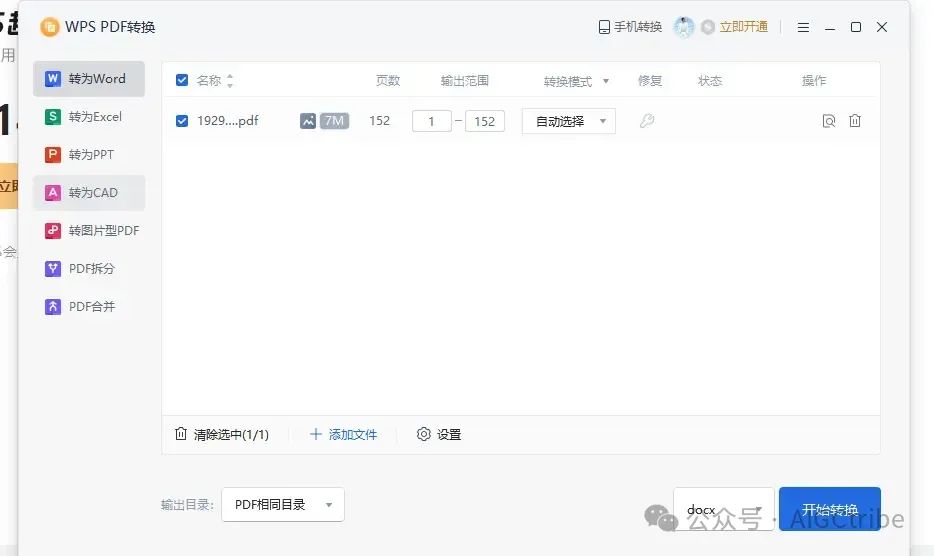Click the 操作 column header
The width and height of the screenshot is (934, 556).
pyautogui.click(x=814, y=80)
